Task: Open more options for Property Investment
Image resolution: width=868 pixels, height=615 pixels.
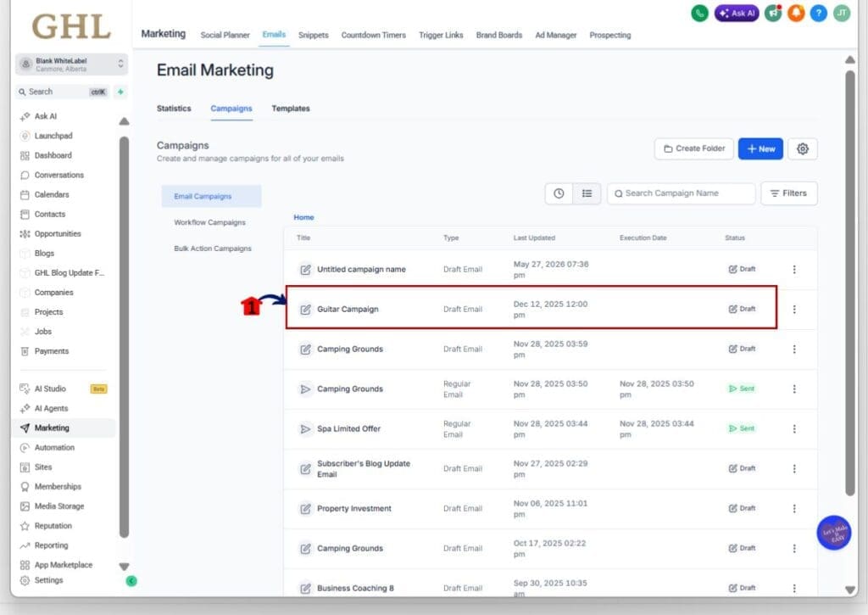Action: pos(794,509)
